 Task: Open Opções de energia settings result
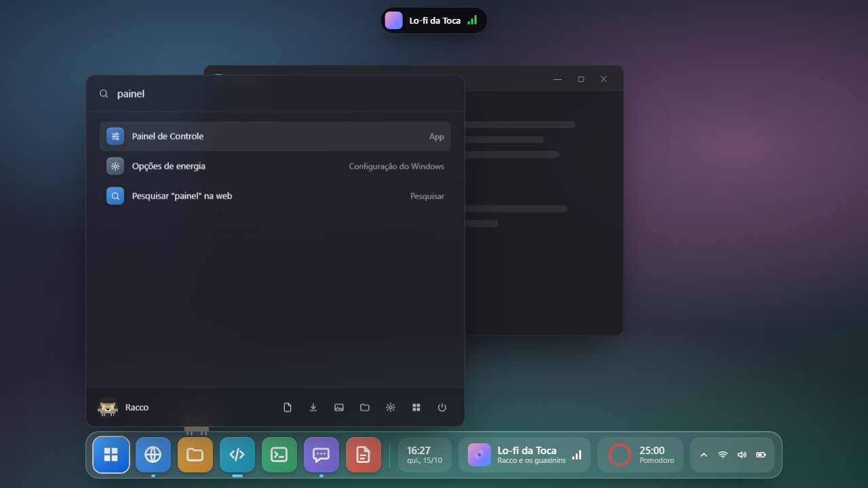click(275, 166)
